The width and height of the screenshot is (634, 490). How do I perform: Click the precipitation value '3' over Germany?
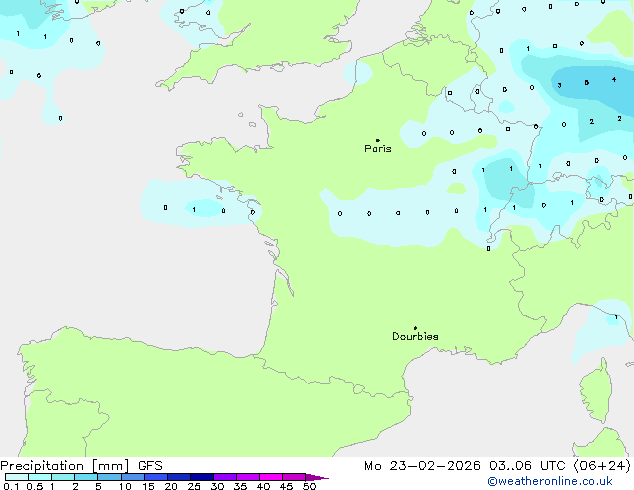tap(559, 85)
